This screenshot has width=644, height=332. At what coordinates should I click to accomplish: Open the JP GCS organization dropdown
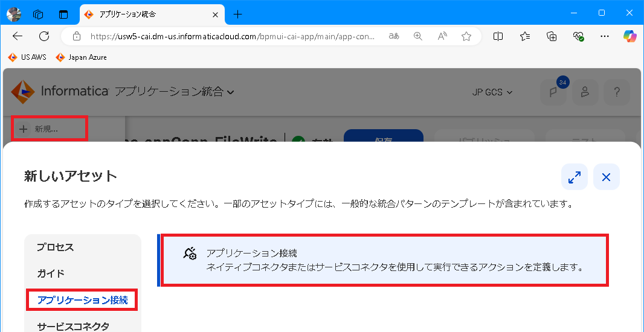tap(492, 92)
